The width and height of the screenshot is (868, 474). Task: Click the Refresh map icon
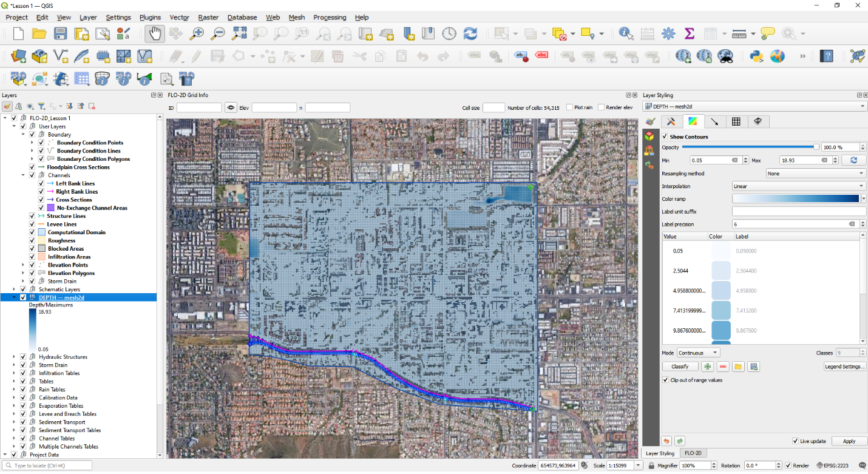(470, 33)
